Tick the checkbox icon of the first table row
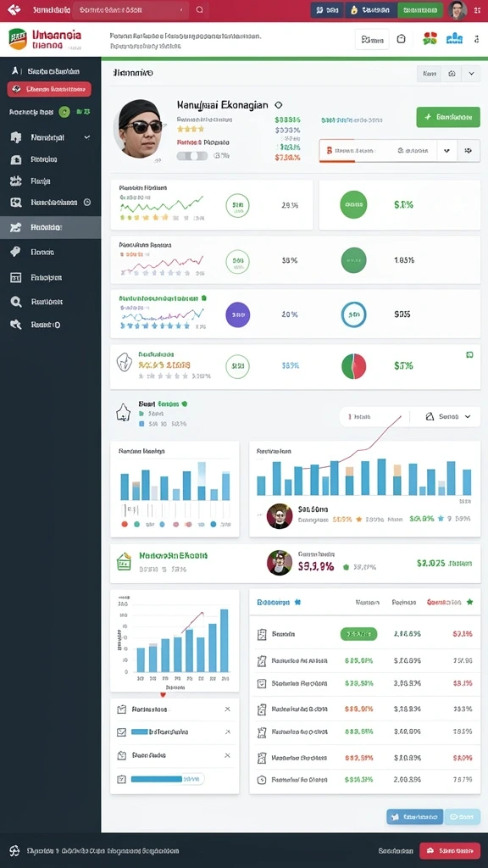The width and height of the screenshot is (488, 868). [x=263, y=634]
